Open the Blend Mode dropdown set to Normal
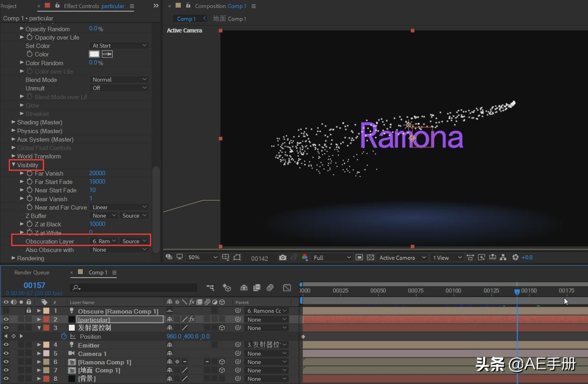This screenshot has height=384, width=588. pos(119,80)
